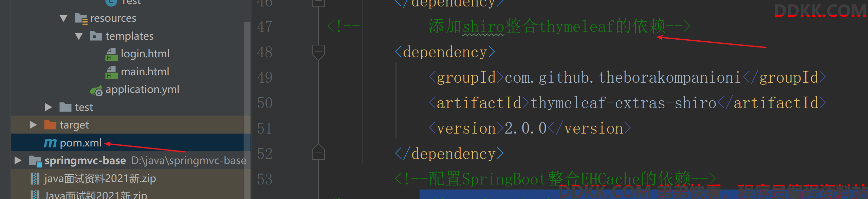The image size is (868, 199).
Task: Select java面试资料2021新.zip file
Action: click(100, 179)
